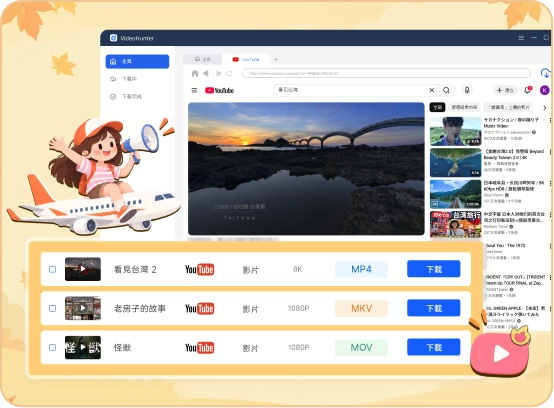Clear the YouTube search text with X
The image size is (554, 408).
(431, 90)
